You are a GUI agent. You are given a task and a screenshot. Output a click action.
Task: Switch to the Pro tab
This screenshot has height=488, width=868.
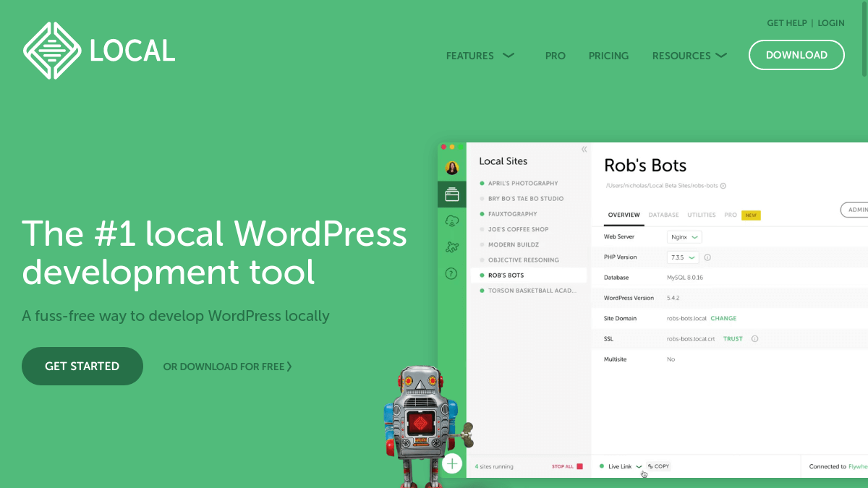click(x=731, y=215)
